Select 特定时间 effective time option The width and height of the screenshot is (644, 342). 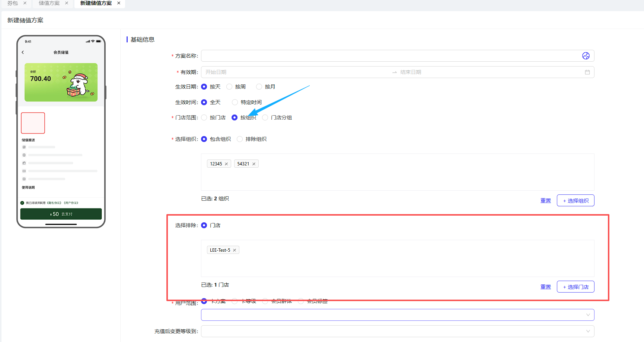(235, 102)
